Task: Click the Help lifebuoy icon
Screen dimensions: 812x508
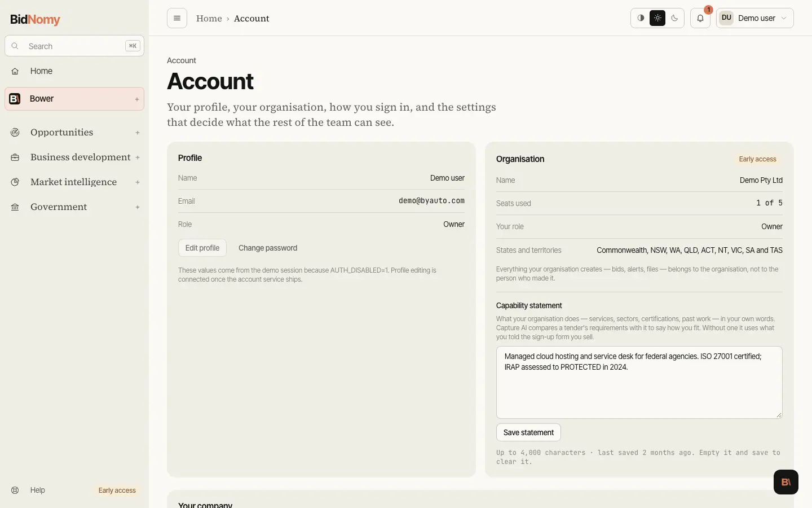Action: click(x=15, y=491)
